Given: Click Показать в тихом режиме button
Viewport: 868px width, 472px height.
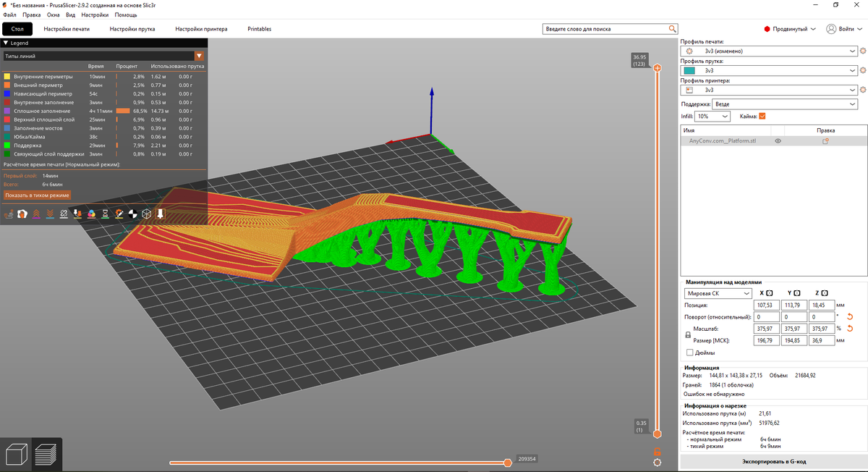Looking at the screenshot, I should click(x=37, y=195).
